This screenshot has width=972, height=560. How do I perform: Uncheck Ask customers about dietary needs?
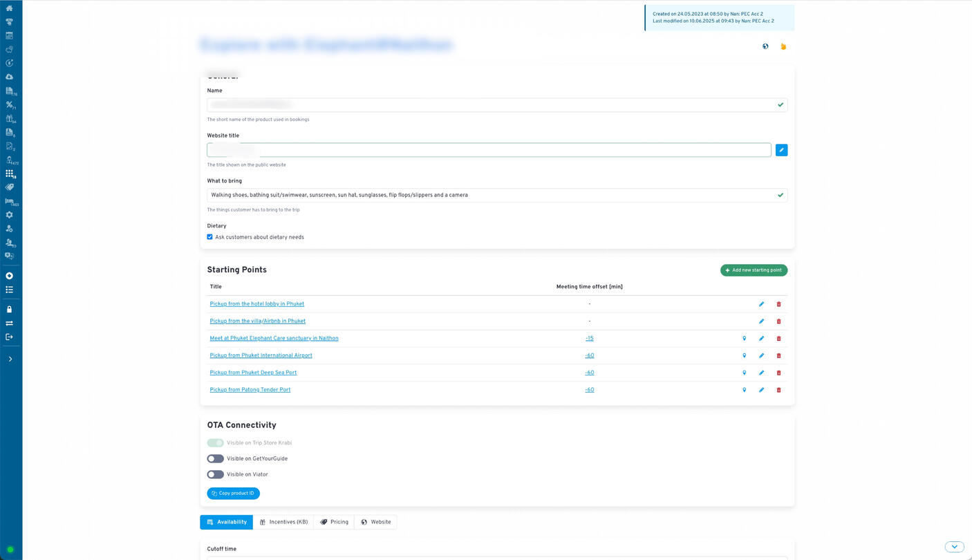(x=210, y=237)
